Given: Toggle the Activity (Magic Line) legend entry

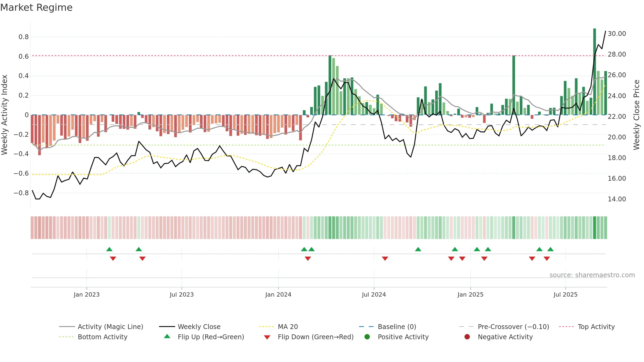Looking at the screenshot, I should coord(101,327).
